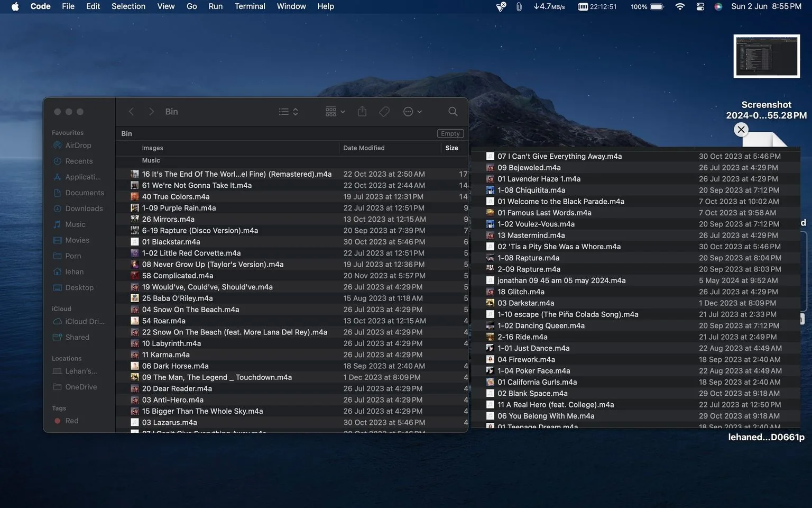Open the Downloads folder in sidebar

pyautogui.click(x=84, y=208)
